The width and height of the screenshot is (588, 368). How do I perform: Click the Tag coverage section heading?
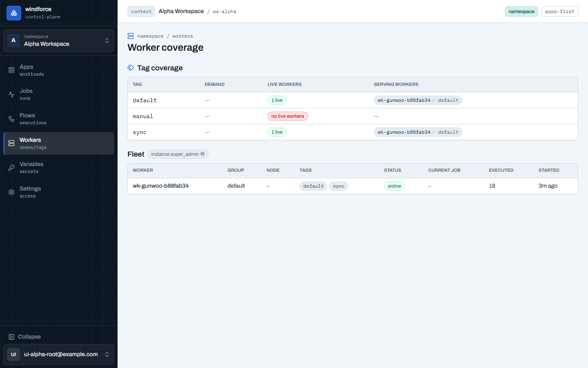pos(160,68)
